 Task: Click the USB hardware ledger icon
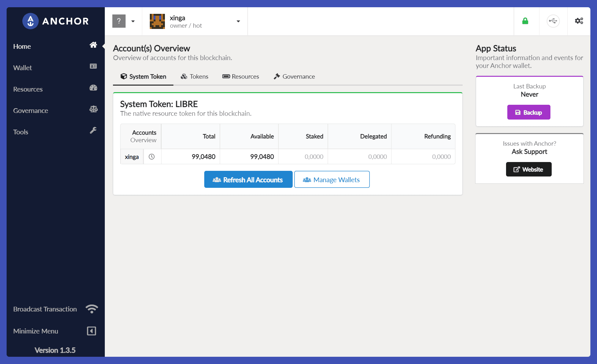pyautogui.click(x=553, y=21)
